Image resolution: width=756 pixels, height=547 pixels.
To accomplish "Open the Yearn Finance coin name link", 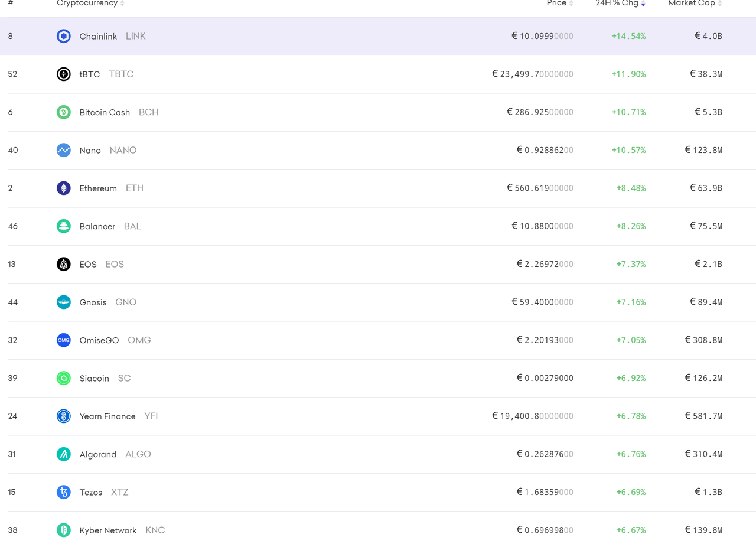I will pos(107,416).
